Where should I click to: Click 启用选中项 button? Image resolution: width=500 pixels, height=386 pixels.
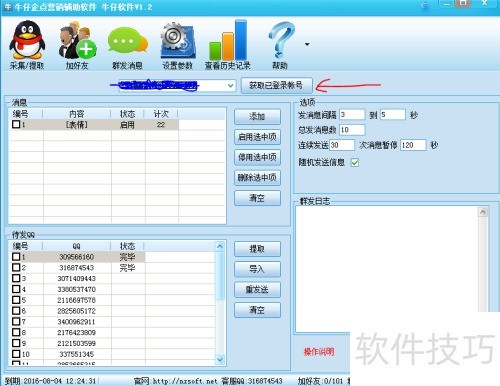click(257, 137)
